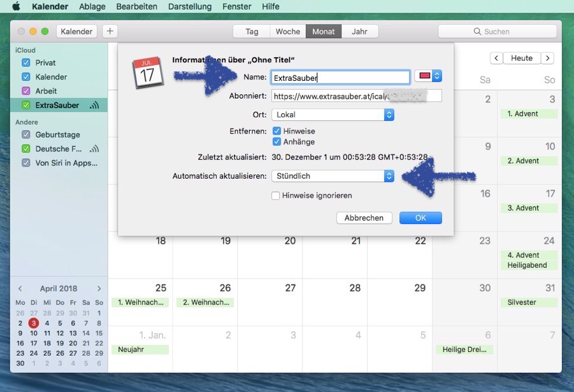Open the Darstellung menu
This screenshot has width=574, height=392.
click(190, 6)
